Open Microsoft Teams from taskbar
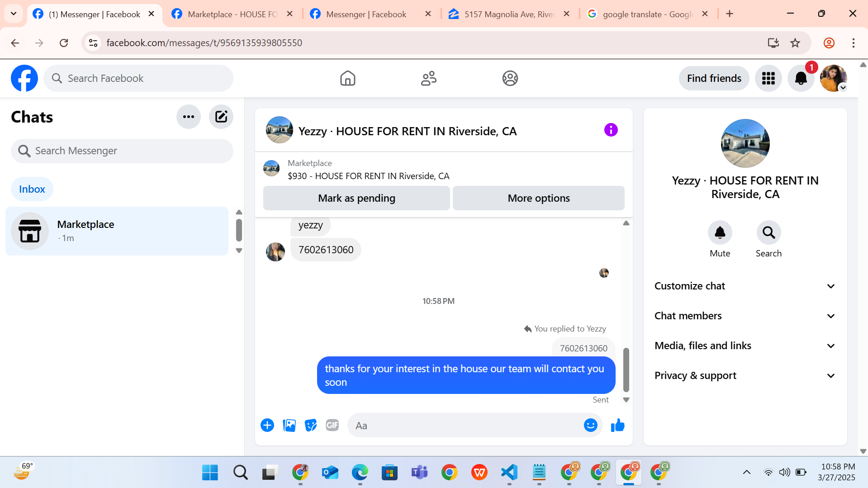This screenshot has height=488, width=868. [419, 472]
